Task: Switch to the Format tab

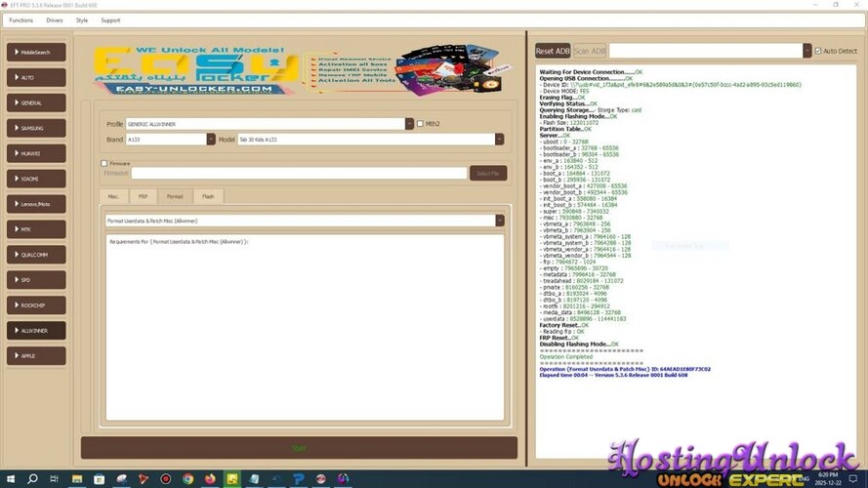Action: coord(175,196)
